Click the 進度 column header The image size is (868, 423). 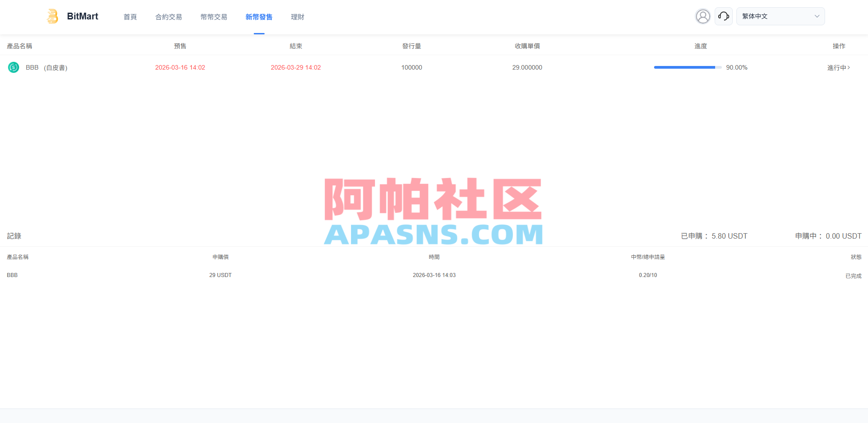click(701, 46)
